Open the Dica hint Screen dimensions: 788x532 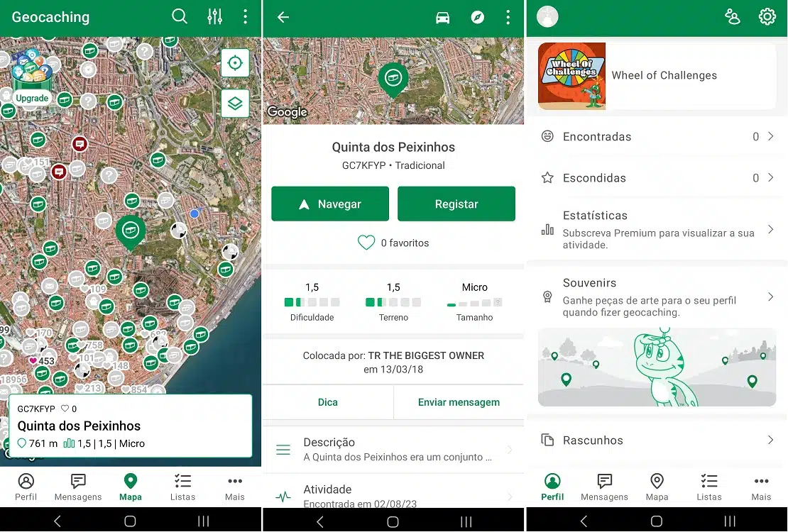click(328, 402)
